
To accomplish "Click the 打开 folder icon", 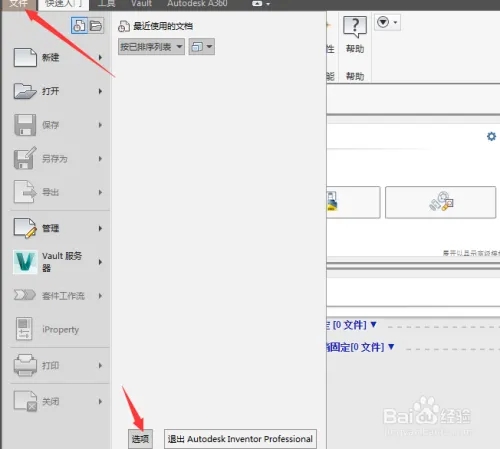I will [x=25, y=91].
